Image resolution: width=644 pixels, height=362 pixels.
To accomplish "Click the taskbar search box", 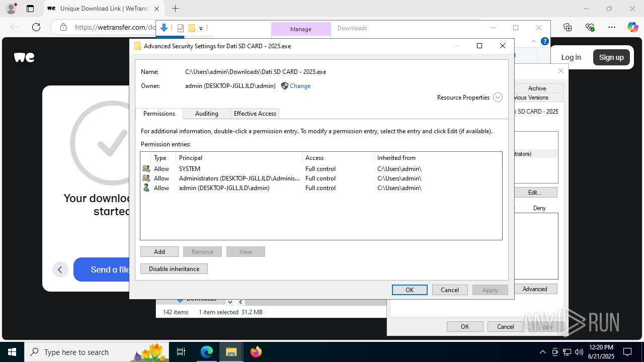I will tap(98, 352).
